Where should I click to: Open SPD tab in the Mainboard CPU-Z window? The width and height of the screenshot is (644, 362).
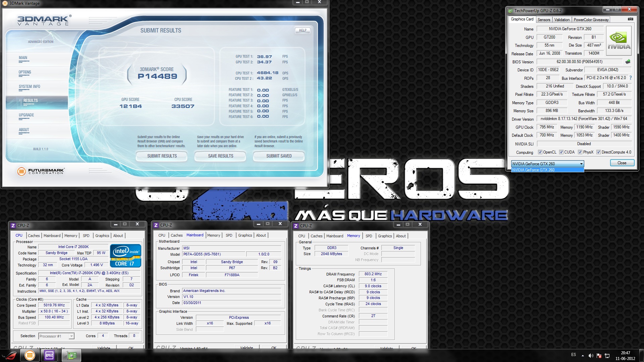pos(229,235)
